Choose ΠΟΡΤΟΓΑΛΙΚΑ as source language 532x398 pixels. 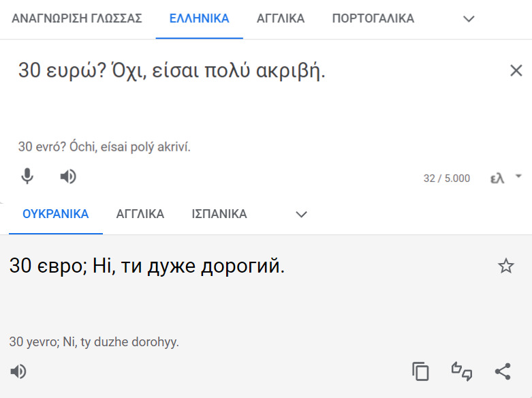pos(373,19)
